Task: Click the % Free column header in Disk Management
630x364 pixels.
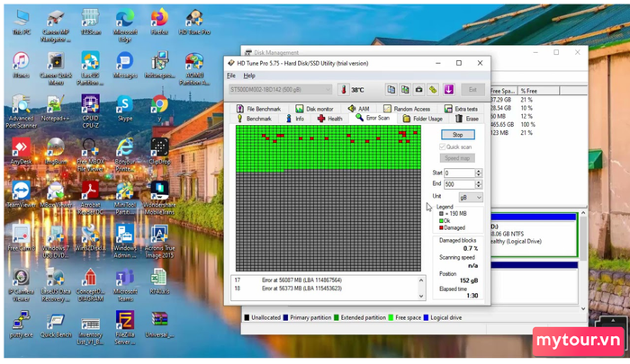Action: (x=538, y=91)
